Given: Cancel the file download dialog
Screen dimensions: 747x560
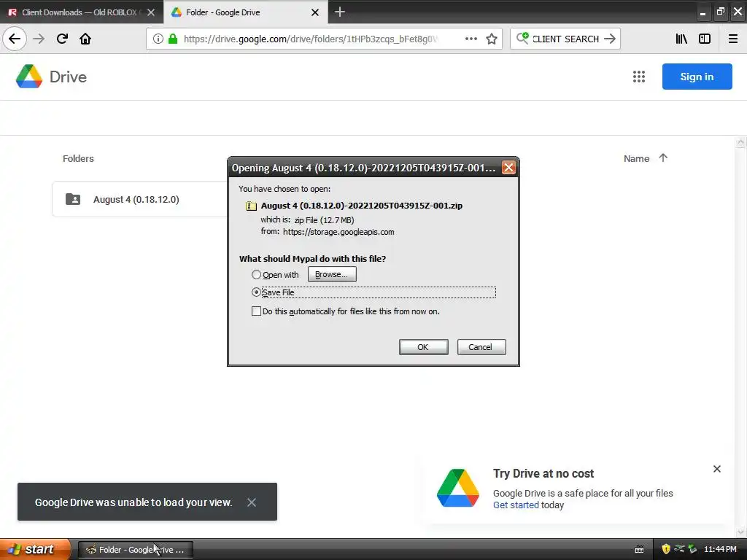Looking at the screenshot, I should tap(481, 347).
